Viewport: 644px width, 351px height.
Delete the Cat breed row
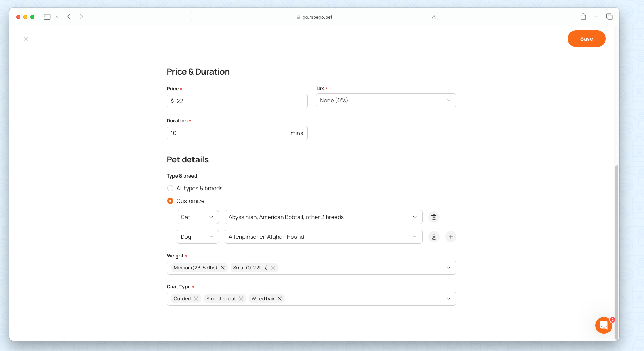[434, 217]
